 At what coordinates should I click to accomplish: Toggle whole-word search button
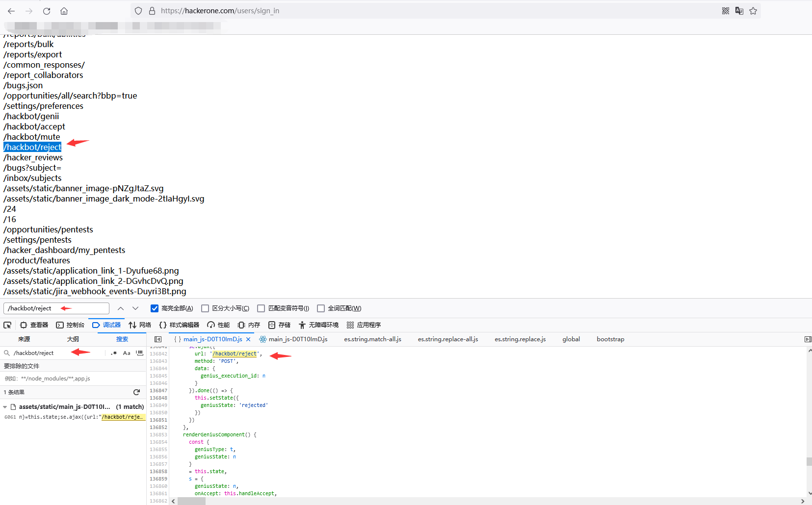tap(140, 353)
